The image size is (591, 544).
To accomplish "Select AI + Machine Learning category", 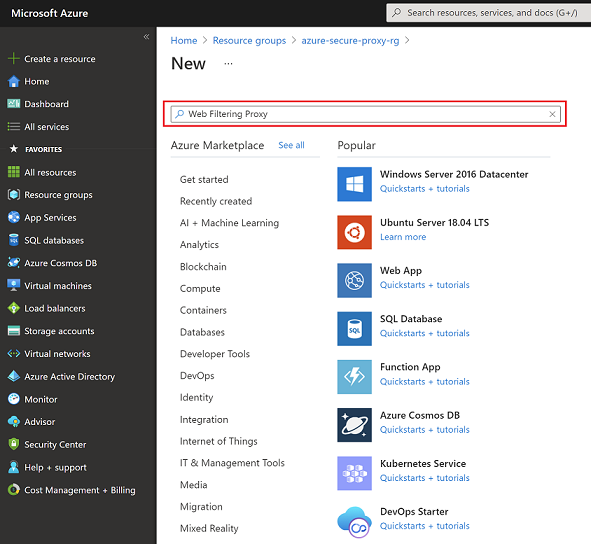I will [x=229, y=223].
